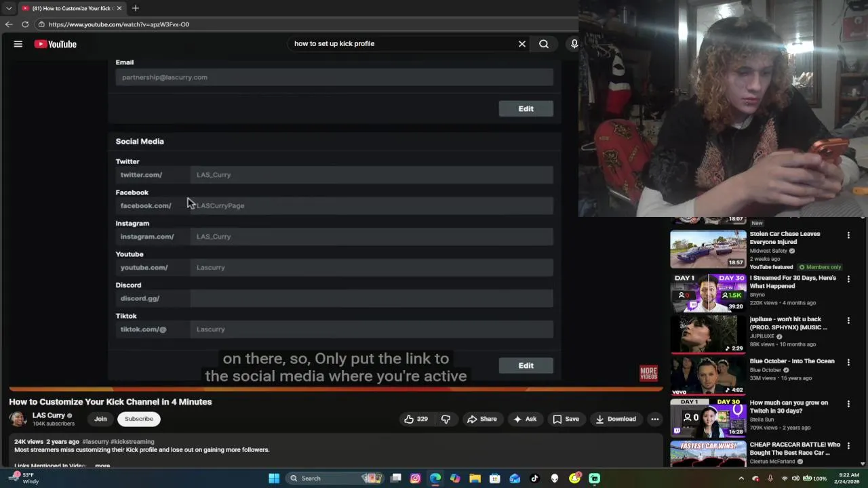The image size is (868, 488).
Task: Open File Explorer from taskbar
Action: click(475, 479)
